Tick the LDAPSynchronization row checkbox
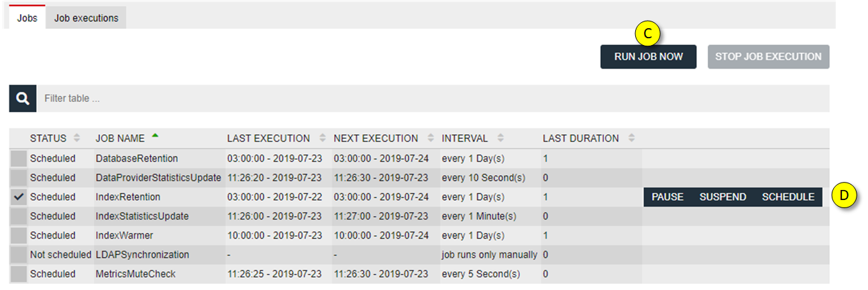The width and height of the screenshot is (868, 290). click(x=18, y=255)
